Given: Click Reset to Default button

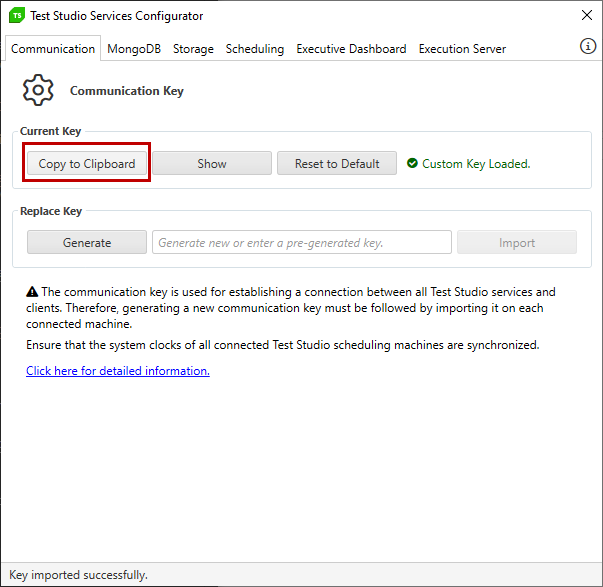Looking at the screenshot, I should [337, 163].
